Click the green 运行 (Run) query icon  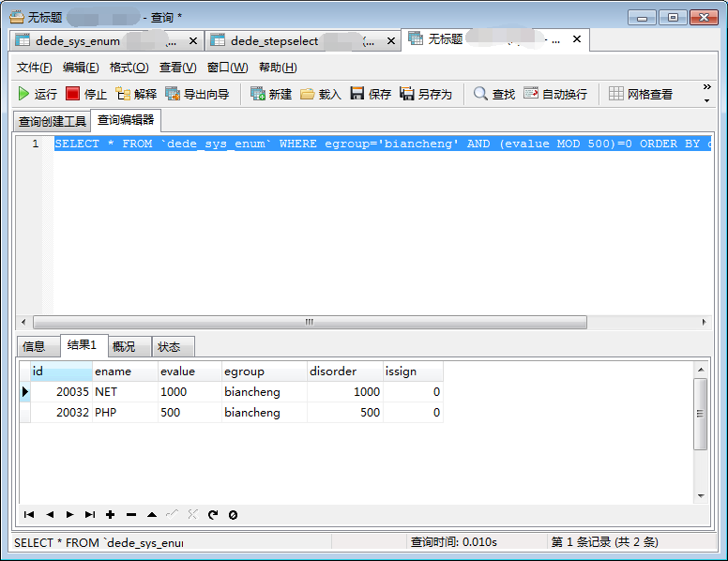coord(24,94)
